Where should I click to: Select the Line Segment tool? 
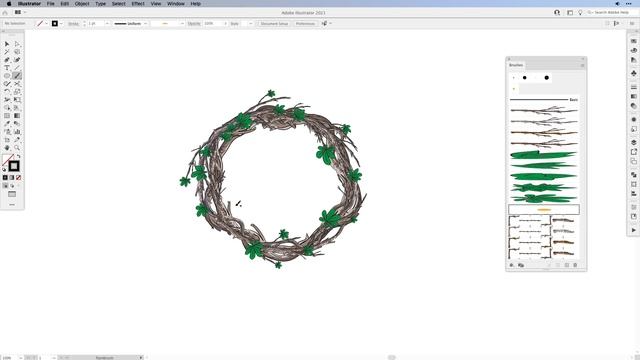point(17,68)
